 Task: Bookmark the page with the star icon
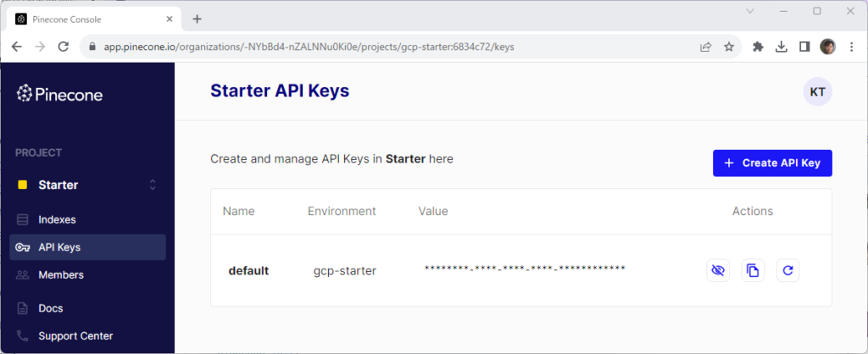(729, 47)
